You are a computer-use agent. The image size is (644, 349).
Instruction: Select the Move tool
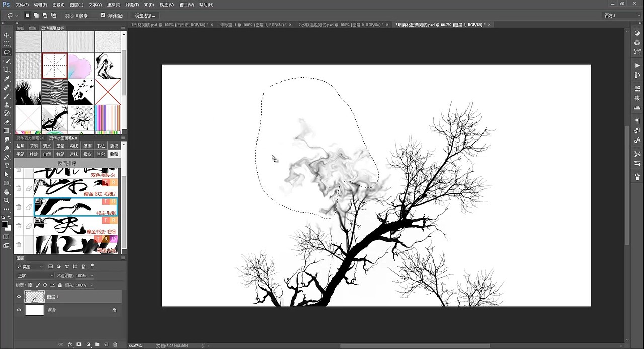coord(7,35)
